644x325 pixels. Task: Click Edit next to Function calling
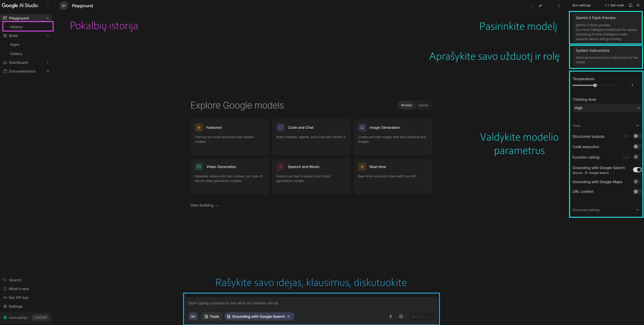(x=626, y=157)
